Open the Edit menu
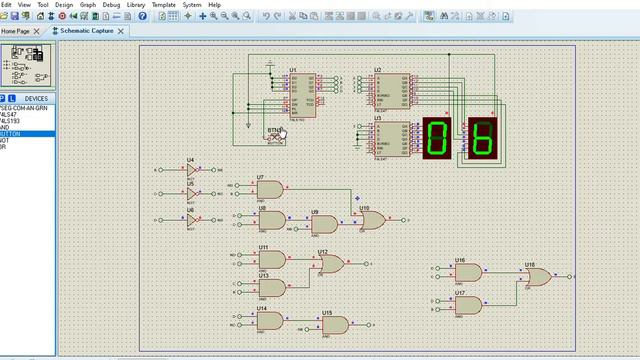This screenshot has height=360, width=640. (x=6, y=5)
